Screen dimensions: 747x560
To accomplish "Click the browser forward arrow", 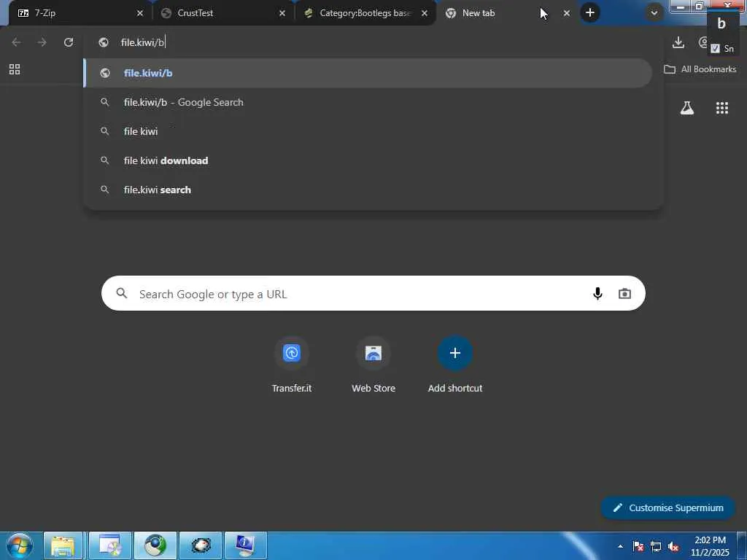I will point(42,42).
